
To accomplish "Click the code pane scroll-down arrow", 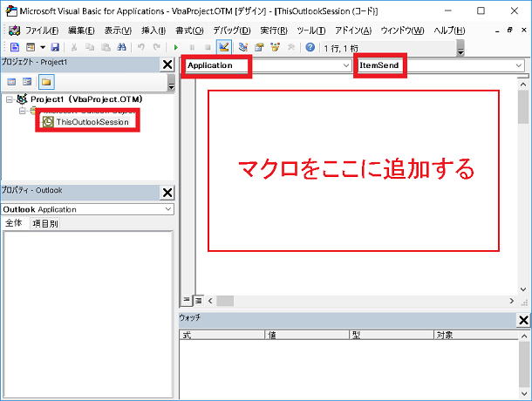I will 523,289.
